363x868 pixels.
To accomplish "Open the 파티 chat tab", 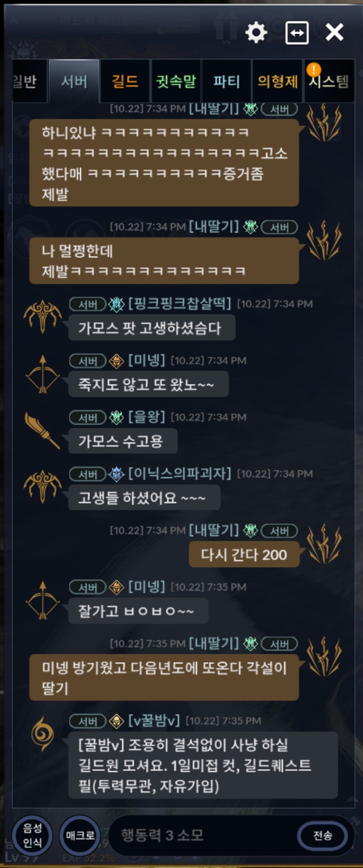I will (x=227, y=81).
